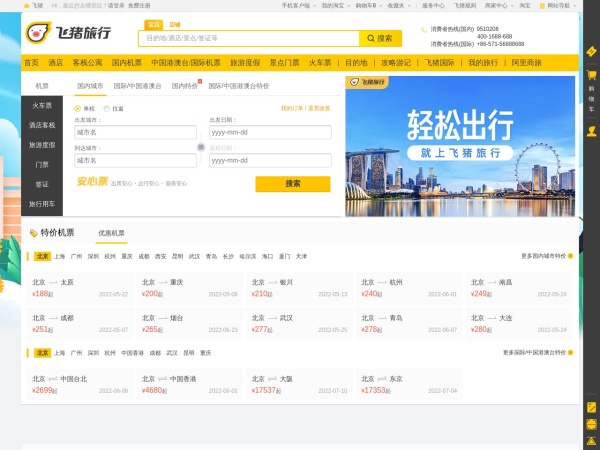Click the user profile icon in the right sidebar
Image resolution: width=600 pixels, height=450 pixels.
(591, 129)
